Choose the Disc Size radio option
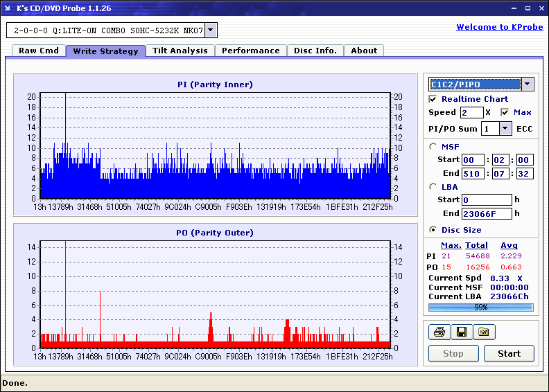Viewport: 549px width, 392px height. coord(433,230)
